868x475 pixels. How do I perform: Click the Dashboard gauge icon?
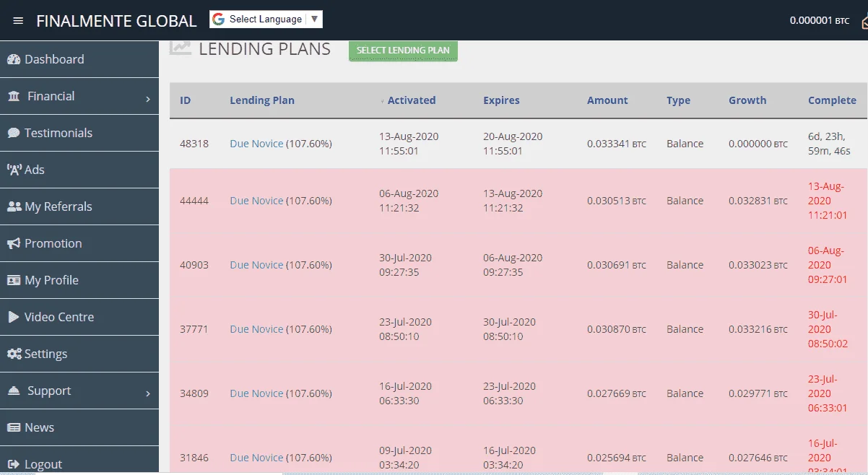coord(14,59)
